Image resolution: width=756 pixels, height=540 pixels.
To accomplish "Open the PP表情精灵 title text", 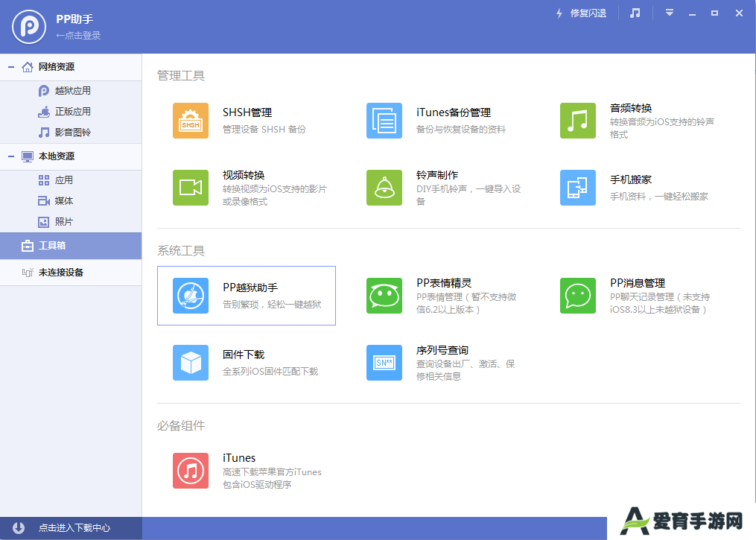I will point(444,284).
